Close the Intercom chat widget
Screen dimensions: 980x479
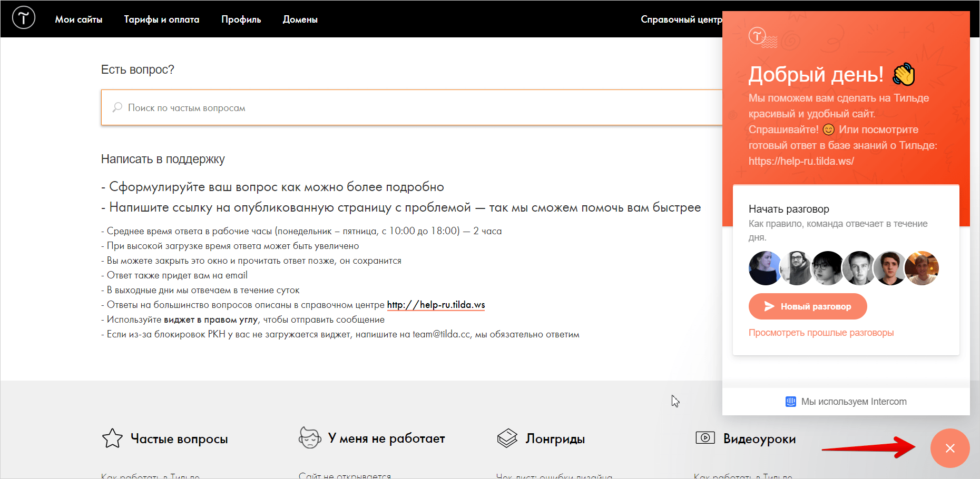click(x=949, y=448)
